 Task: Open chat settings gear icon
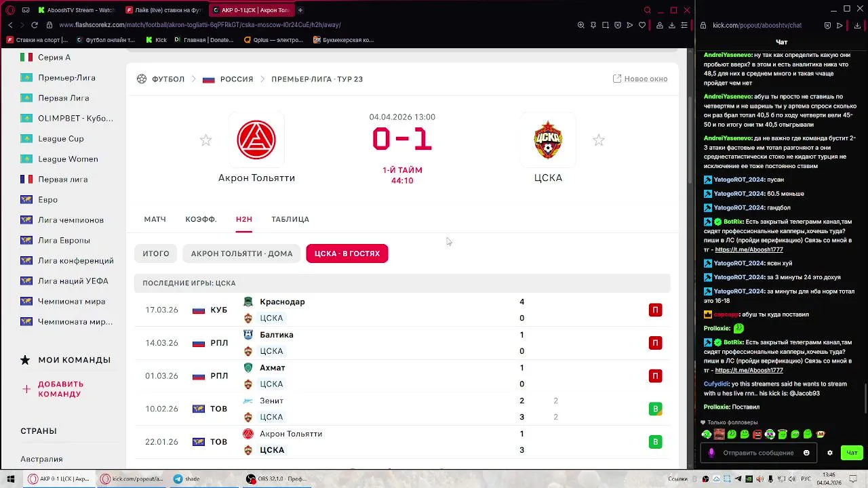829,453
